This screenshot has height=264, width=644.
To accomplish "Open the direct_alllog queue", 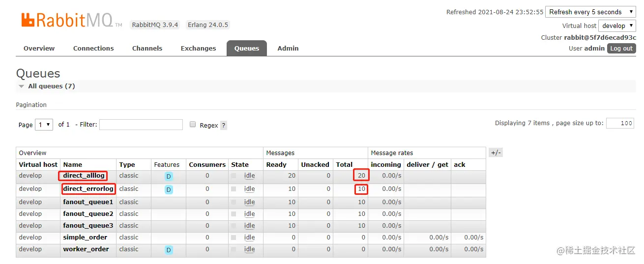I will pyautogui.click(x=84, y=176).
